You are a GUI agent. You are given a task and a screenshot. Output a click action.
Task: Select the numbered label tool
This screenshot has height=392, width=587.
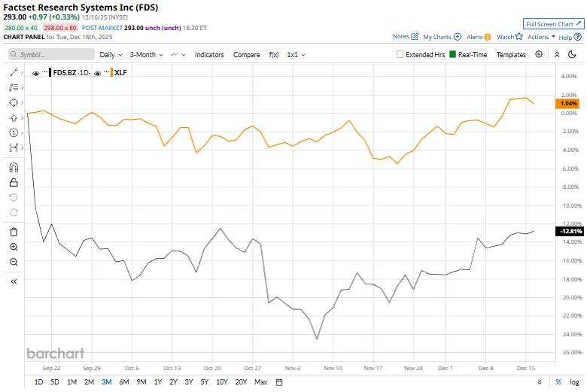(x=14, y=133)
